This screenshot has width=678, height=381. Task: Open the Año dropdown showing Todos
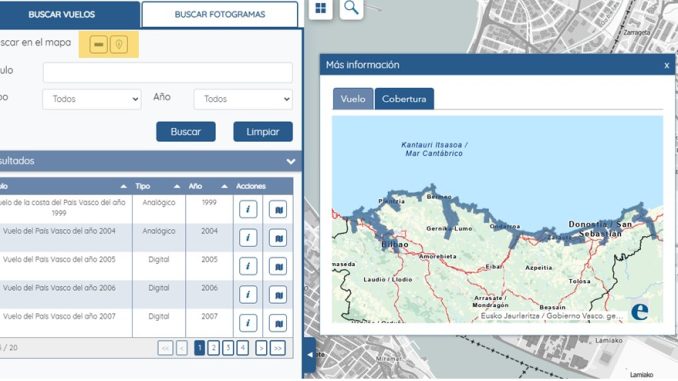tap(243, 99)
